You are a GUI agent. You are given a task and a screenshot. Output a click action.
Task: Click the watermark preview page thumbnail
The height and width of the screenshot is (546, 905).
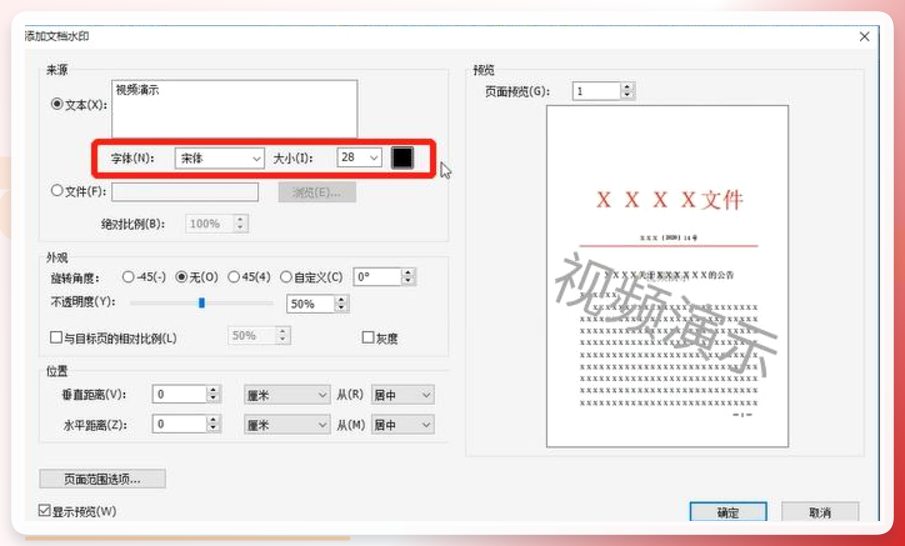[x=667, y=276]
